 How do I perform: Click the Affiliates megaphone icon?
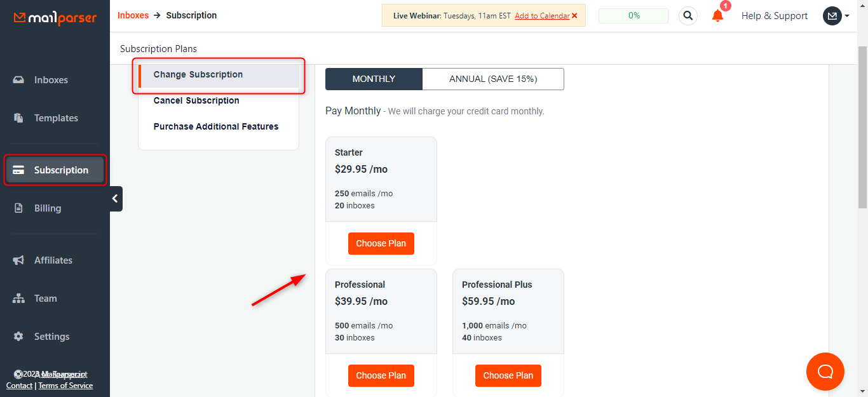tap(18, 260)
